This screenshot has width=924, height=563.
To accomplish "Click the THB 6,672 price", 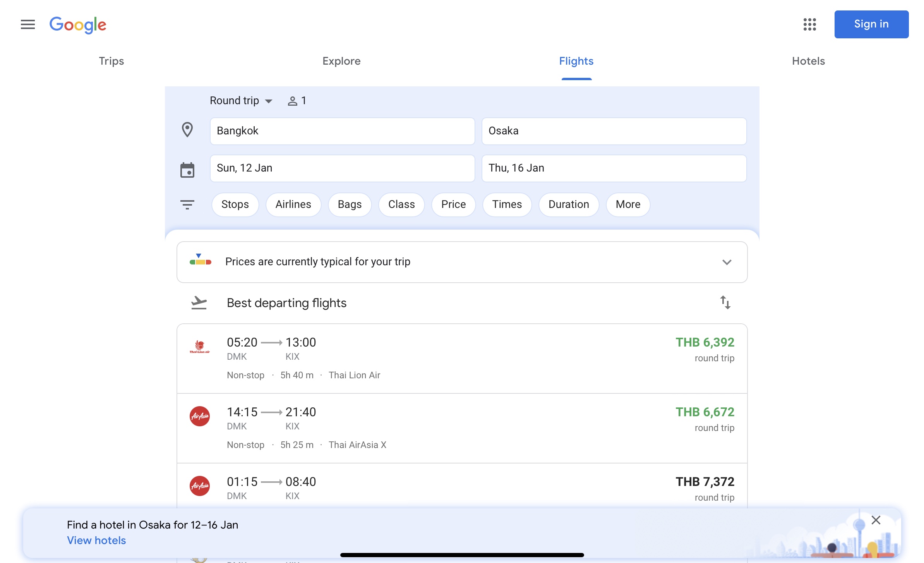I will pyautogui.click(x=705, y=412).
